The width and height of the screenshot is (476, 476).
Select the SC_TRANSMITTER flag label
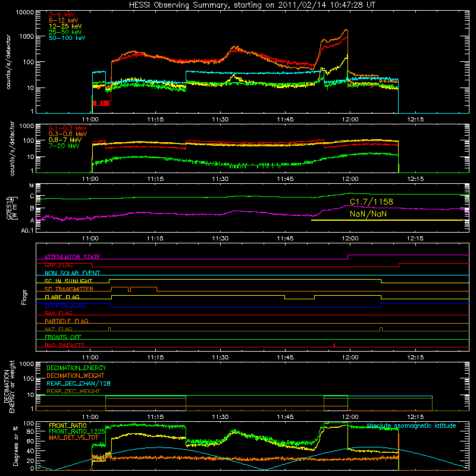(x=69, y=289)
